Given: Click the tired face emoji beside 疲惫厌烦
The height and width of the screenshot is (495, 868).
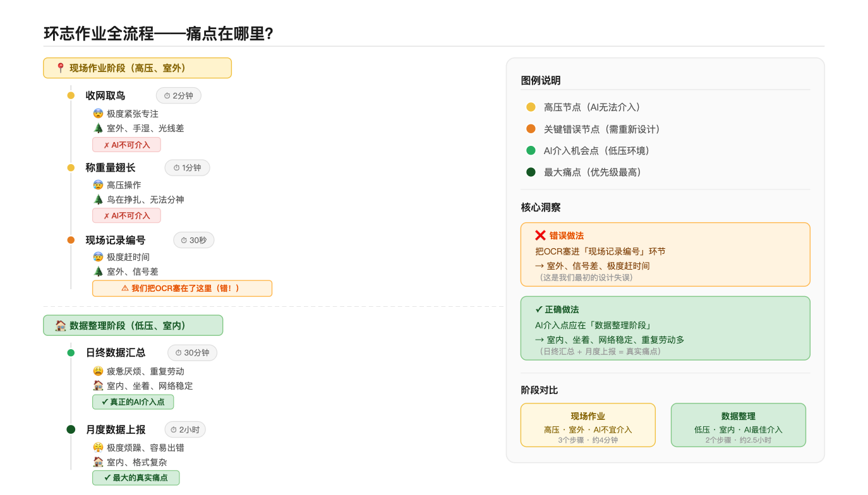Looking at the screenshot, I should [98, 371].
